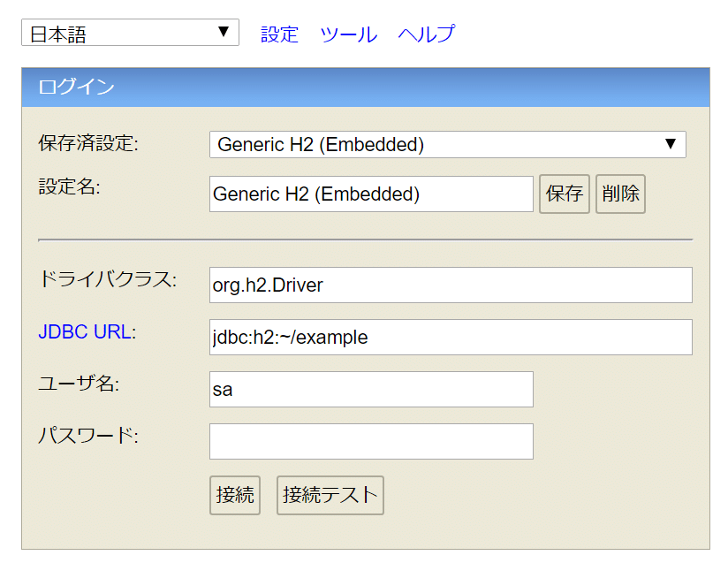The width and height of the screenshot is (728, 578).
Task: Click the empty パスワード password field
Action: [x=371, y=442]
